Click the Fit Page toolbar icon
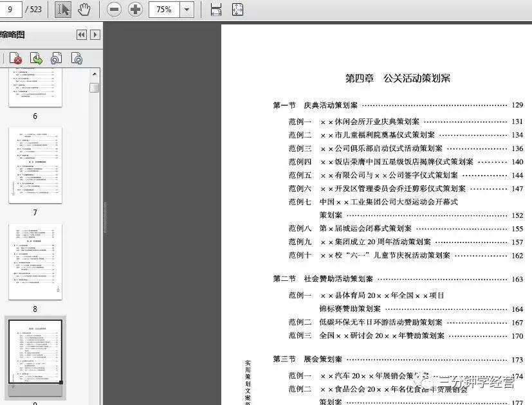The height and width of the screenshot is (405, 532). [x=237, y=9]
